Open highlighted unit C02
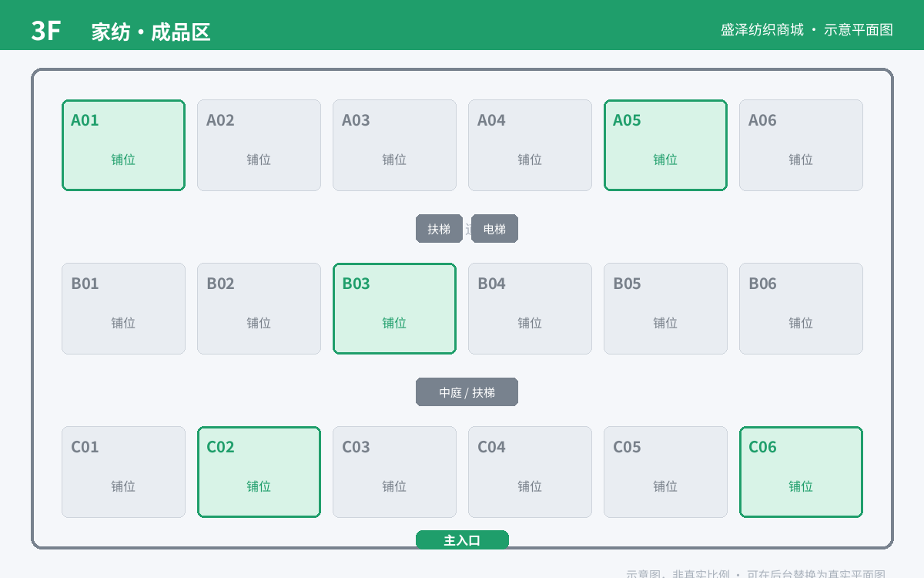 point(259,472)
